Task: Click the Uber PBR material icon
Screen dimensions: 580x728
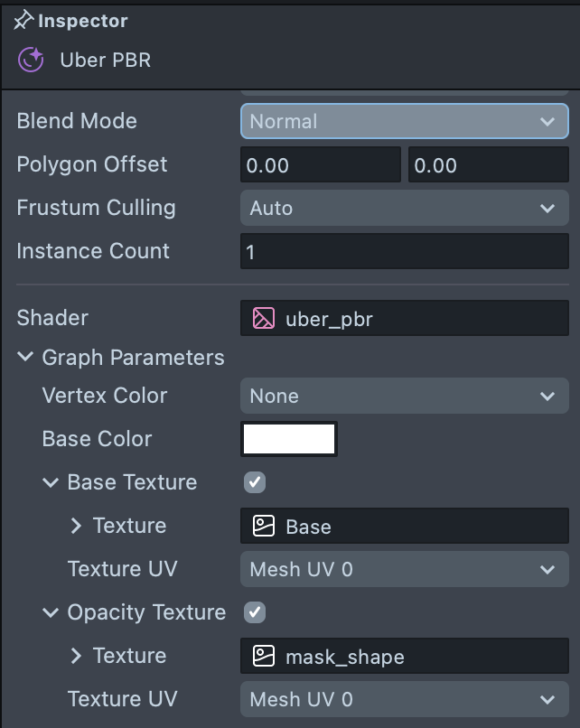Action: 32,61
